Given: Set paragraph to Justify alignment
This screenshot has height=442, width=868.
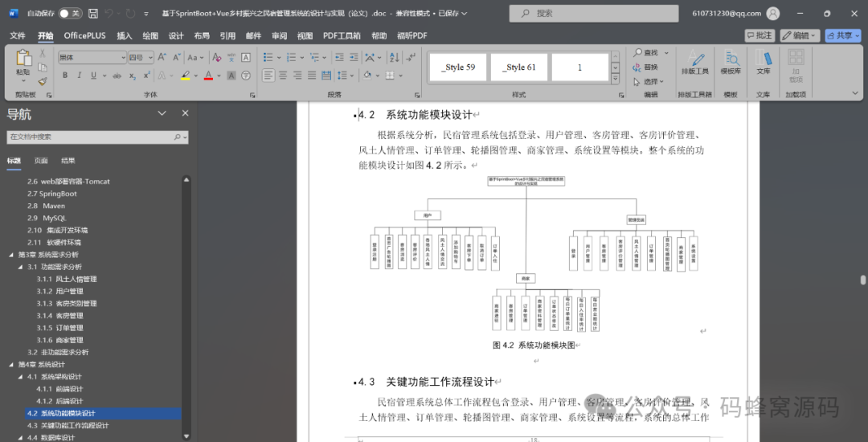Looking at the screenshot, I should (312, 76).
